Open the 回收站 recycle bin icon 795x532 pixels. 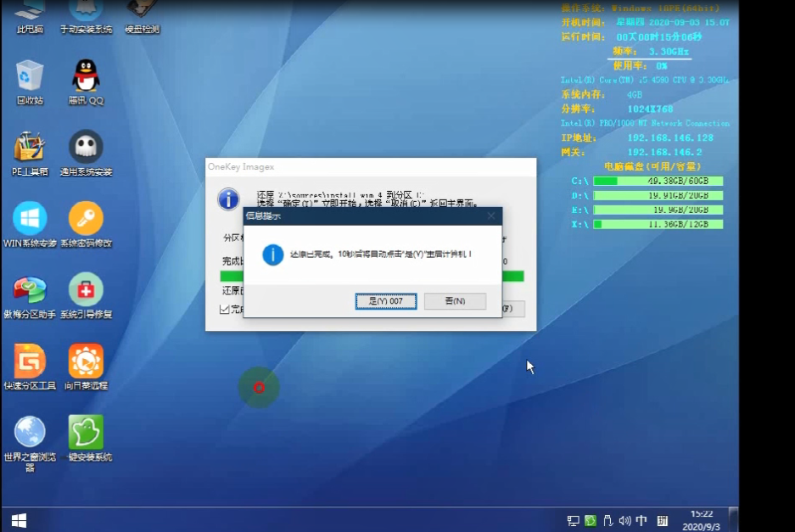click(x=30, y=82)
